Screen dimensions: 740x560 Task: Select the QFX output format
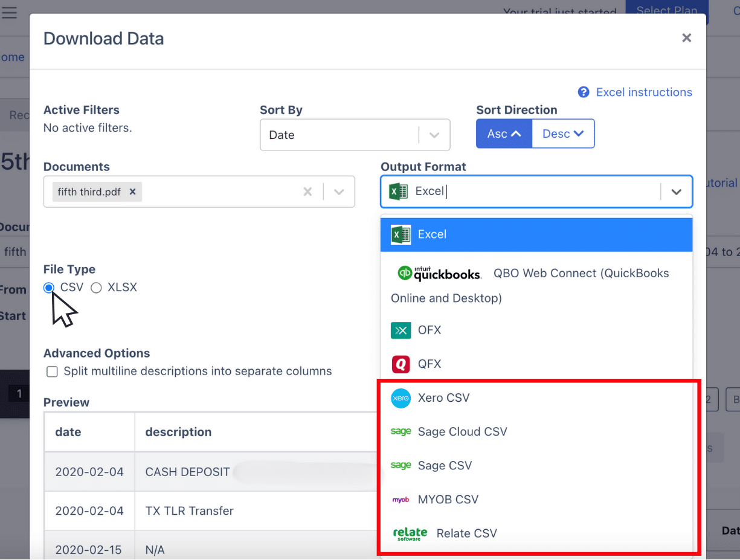click(536, 364)
